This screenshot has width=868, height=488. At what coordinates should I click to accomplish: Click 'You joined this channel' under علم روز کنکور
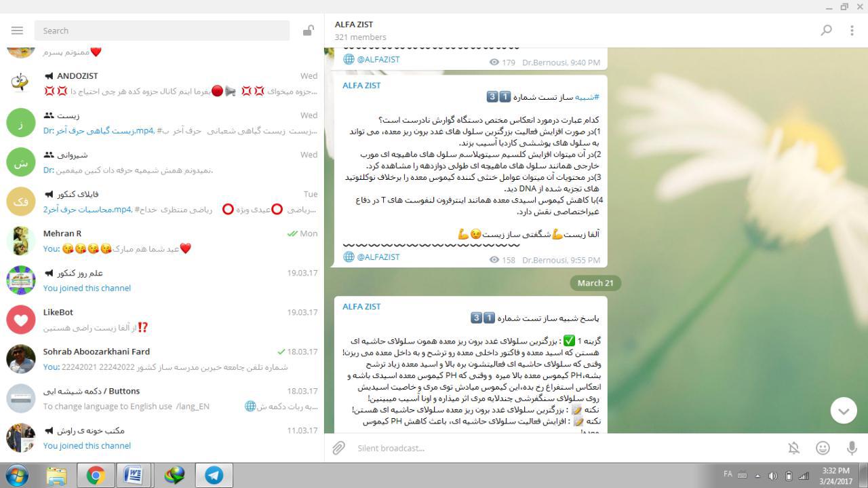pyautogui.click(x=87, y=288)
